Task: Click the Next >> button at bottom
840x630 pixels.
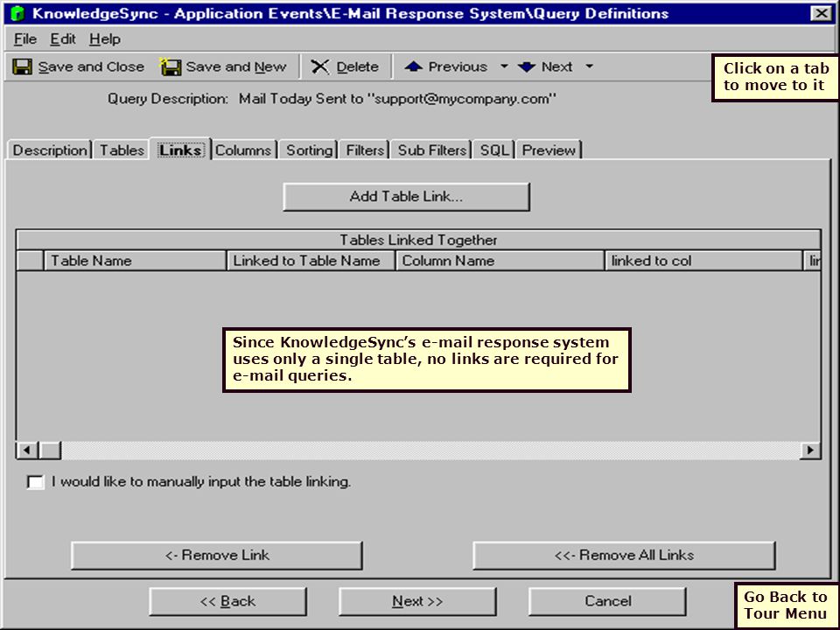Action: (417, 601)
